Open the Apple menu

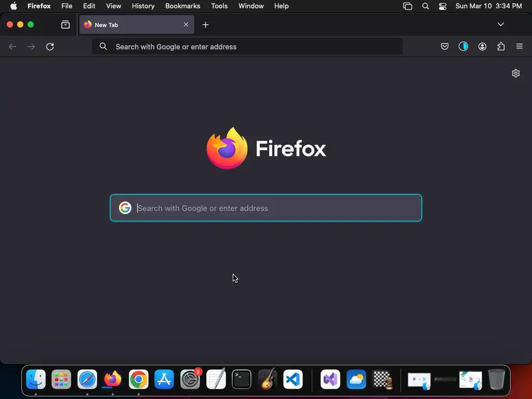[13, 6]
